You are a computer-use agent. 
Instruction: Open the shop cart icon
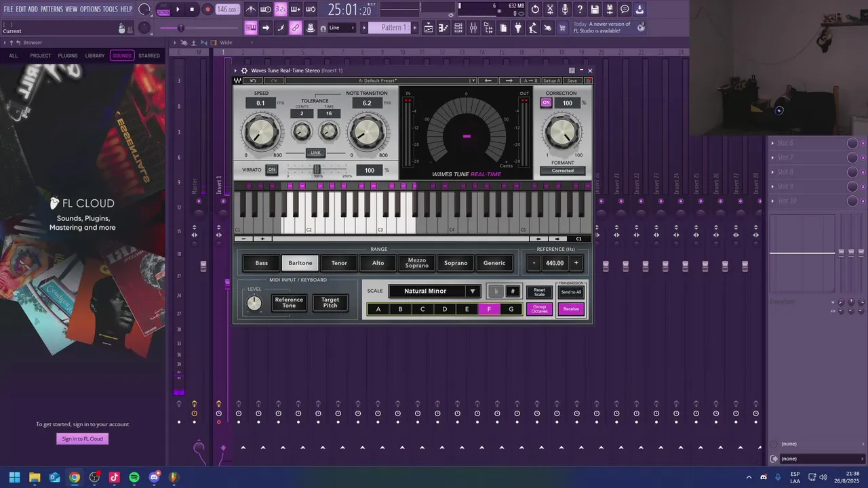click(562, 28)
